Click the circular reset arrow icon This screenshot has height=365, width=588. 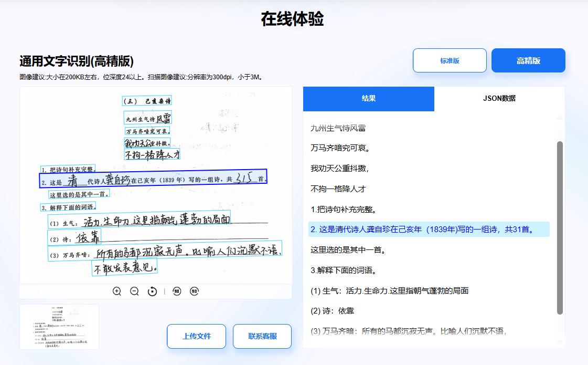tap(153, 291)
